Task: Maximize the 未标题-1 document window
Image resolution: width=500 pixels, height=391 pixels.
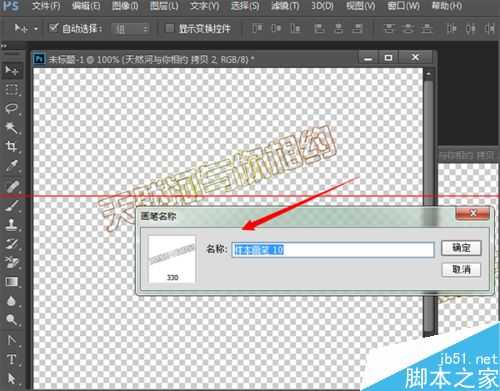Action: (388, 58)
